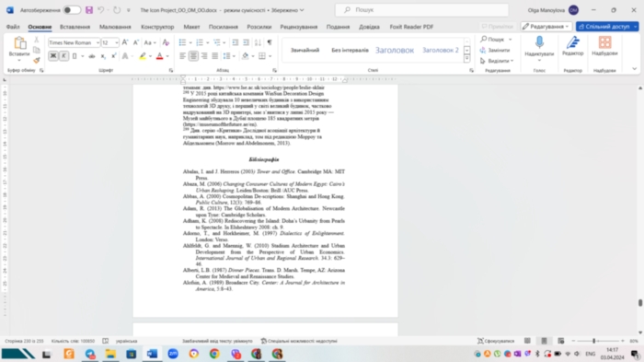The height and width of the screenshot is (362, 644).
Task: Click the Dictate (Надиктувати) microphone icon
Action: coord(539,42)
